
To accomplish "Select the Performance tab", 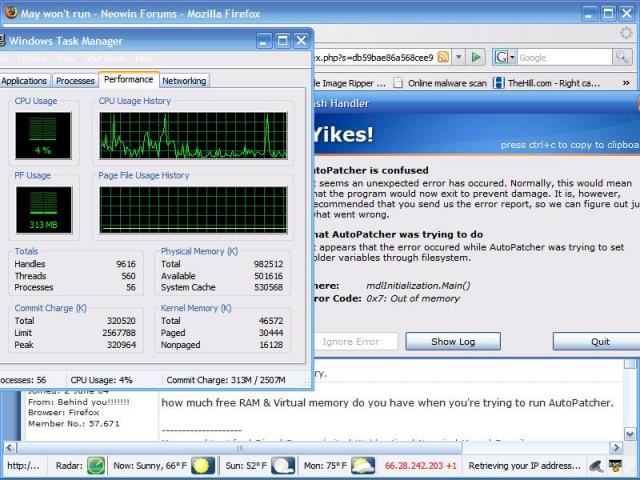I will (129, 80).
